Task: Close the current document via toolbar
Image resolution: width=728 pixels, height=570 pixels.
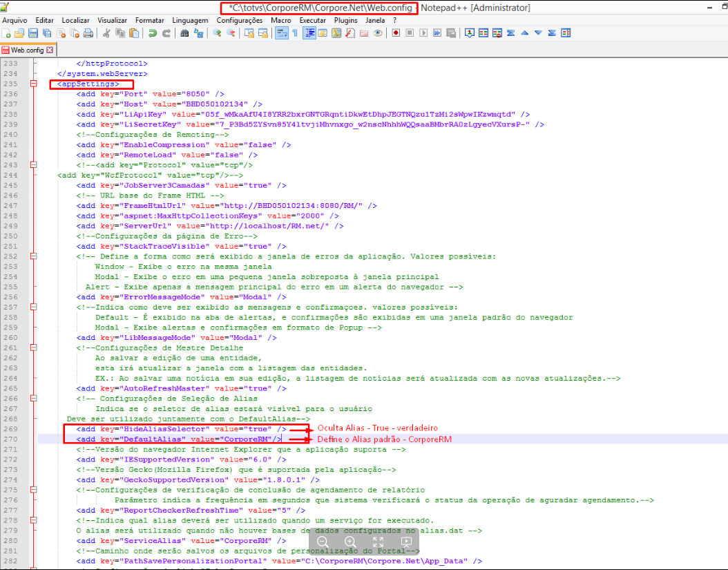Action: [x=61, y=33]
